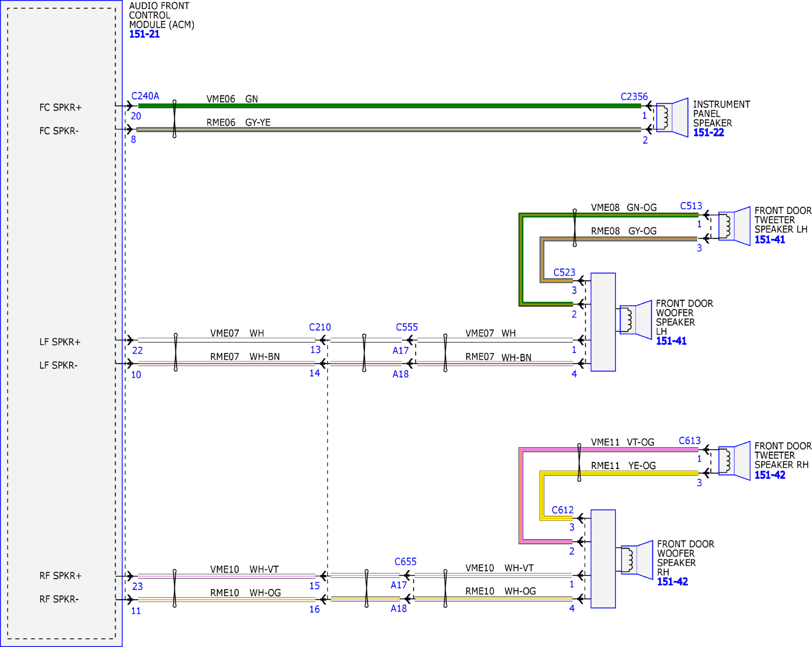Open the 151-42 link under Woofer Speaker RH
This screenshot has width=812, height=647.
click(672, 581)
